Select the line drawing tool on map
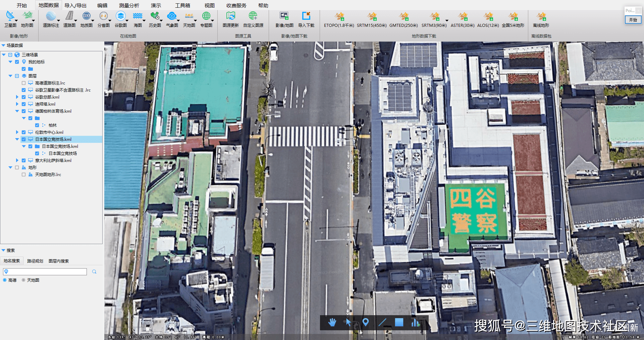This screenshot has width=644, height=340. pyautogui.click(x=382, y=323)
